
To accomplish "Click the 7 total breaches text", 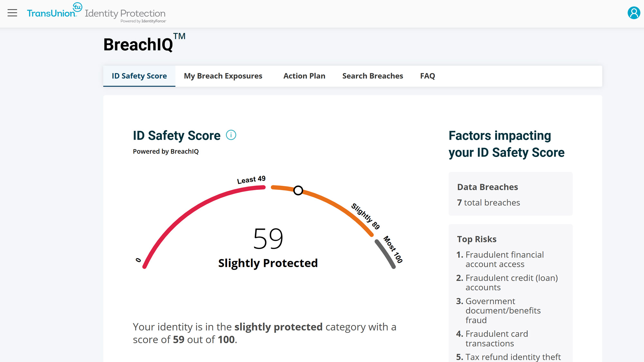I will 488,203.
